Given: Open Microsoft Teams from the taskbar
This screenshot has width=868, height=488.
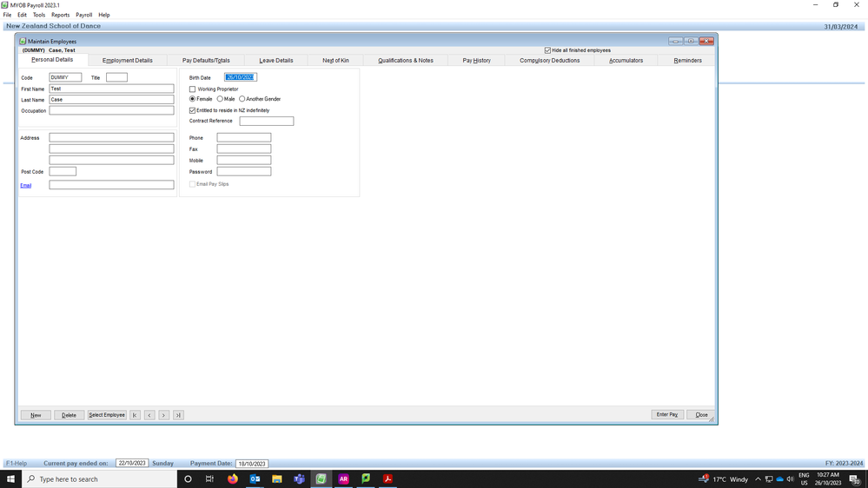Looking at the screenshot, I should coord(299,478).
